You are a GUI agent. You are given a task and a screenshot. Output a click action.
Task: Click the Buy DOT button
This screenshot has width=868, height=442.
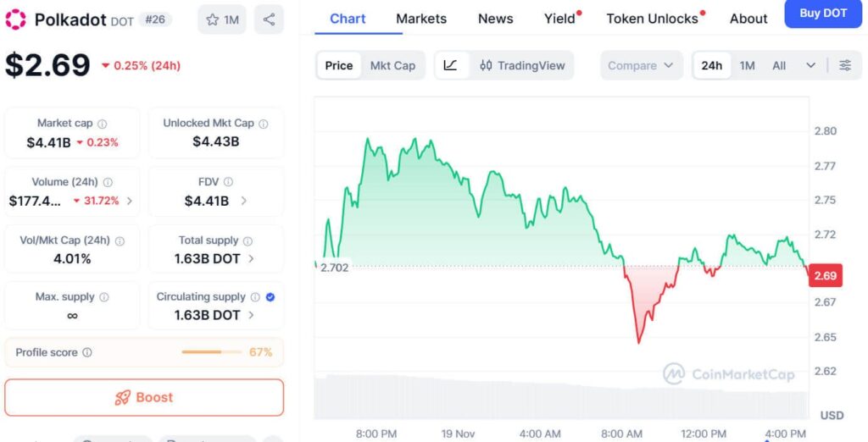822,14
